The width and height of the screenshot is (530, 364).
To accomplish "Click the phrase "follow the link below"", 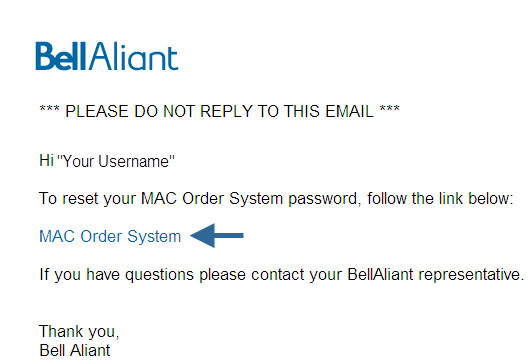I will tap(438, 198).
